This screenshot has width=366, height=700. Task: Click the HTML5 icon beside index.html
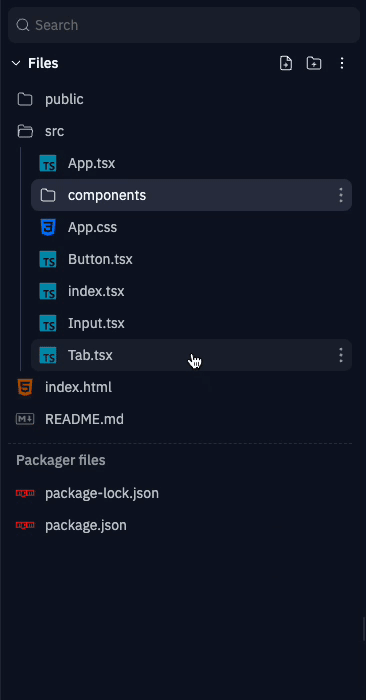pyautogui.click(x=25, y=387)
